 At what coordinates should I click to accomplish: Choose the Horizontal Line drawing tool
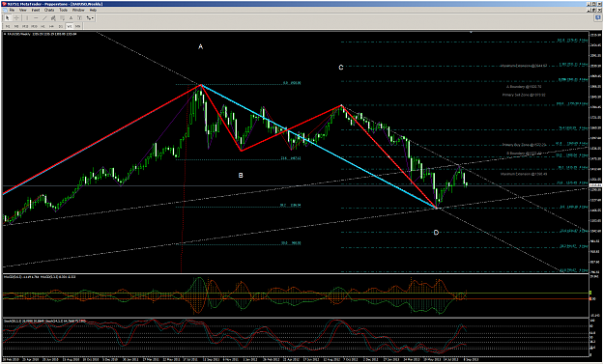(x=36, y=18)
